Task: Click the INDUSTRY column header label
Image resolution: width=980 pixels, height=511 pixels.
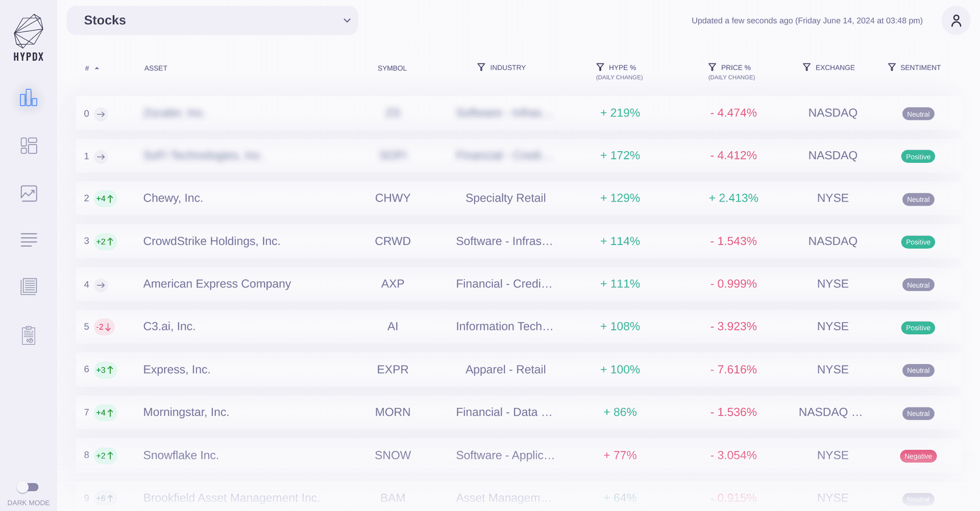Action: [508, 67]
